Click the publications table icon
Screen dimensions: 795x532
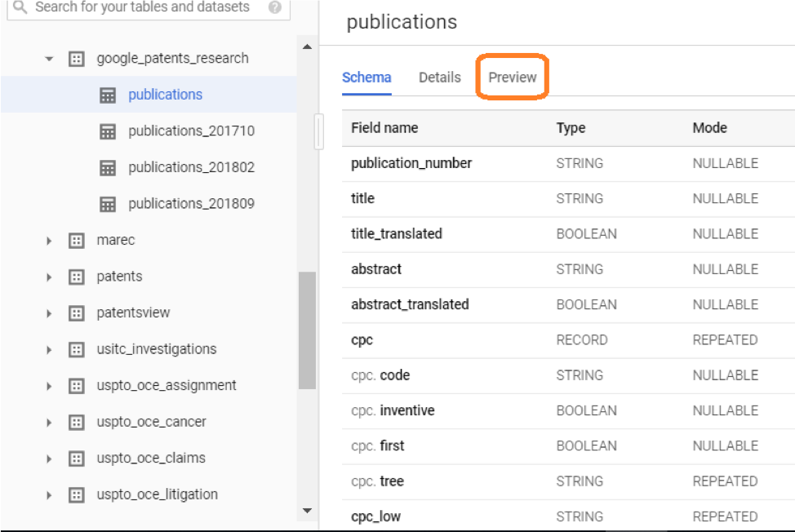[x=109, y=94]
